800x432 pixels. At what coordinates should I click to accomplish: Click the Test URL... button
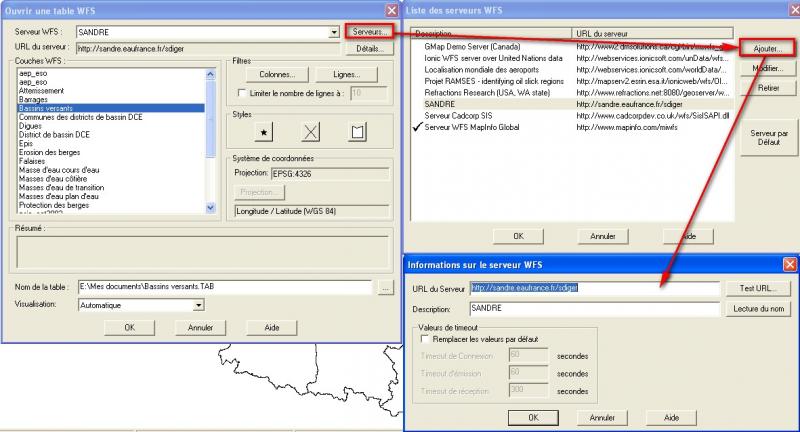point(757,288)
